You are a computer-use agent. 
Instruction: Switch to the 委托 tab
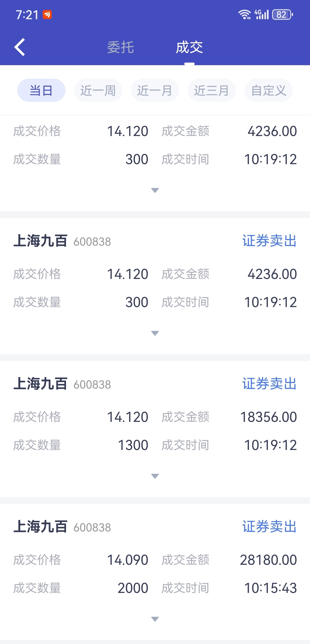121,47
